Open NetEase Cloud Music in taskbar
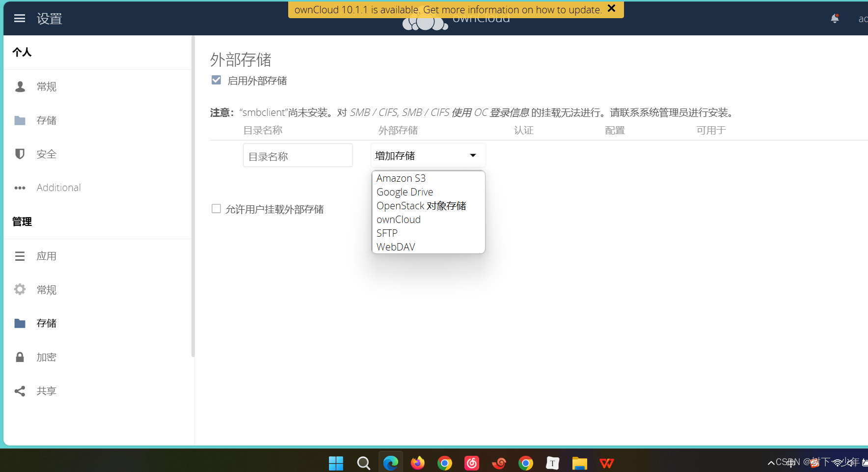 coord(472,463)
